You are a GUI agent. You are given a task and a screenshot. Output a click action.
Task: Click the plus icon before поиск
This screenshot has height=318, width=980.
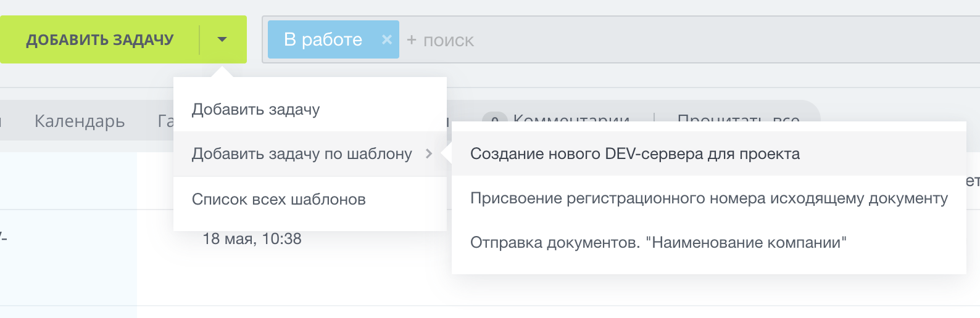[412, 40]
